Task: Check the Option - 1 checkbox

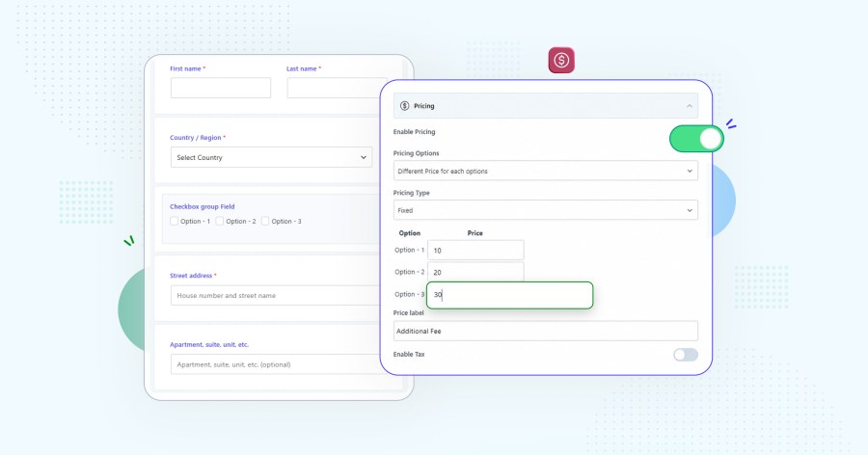Action: [x=174, y=221]
